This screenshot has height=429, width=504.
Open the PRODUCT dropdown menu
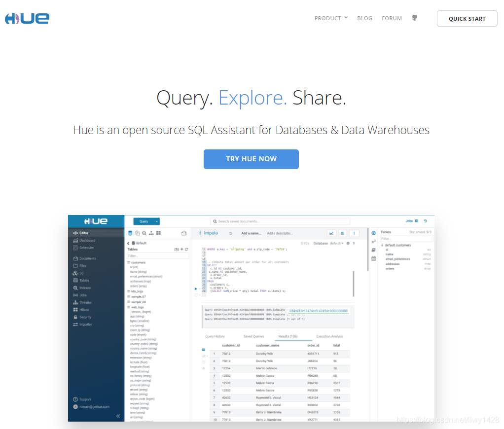331,18
